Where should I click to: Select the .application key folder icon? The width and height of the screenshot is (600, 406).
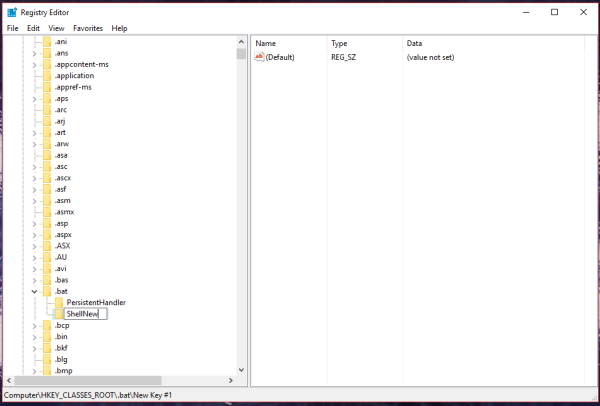point(47,75)
